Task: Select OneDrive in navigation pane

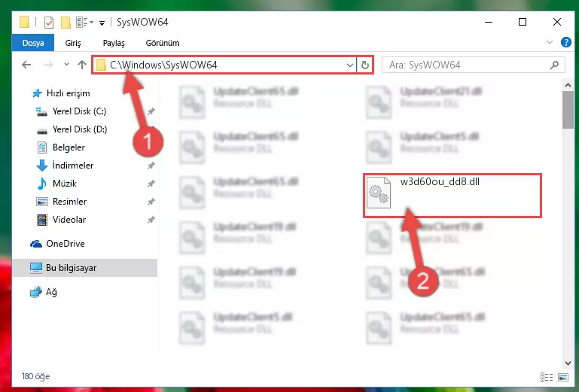Action: click(65, 244)
